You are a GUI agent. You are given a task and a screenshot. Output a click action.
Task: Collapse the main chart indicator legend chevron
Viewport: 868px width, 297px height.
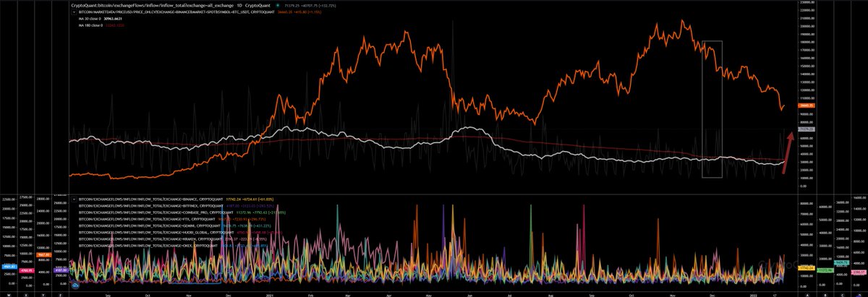(74, 12)
